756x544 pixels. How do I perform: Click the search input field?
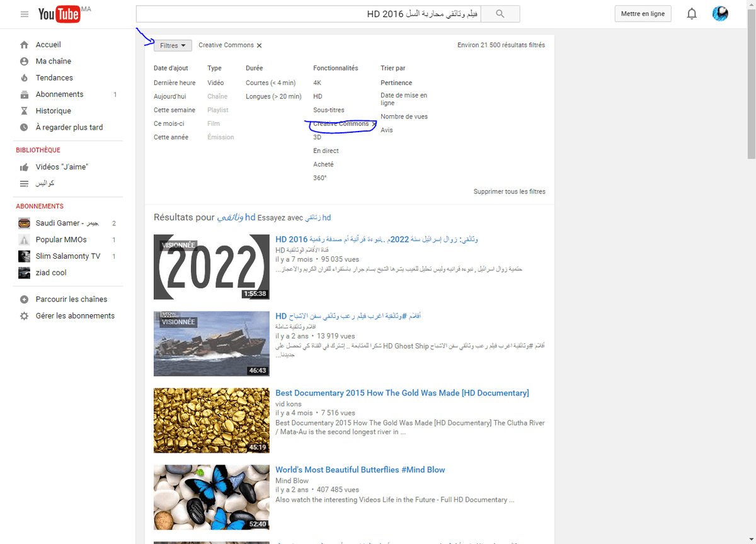tap(309, 14)
